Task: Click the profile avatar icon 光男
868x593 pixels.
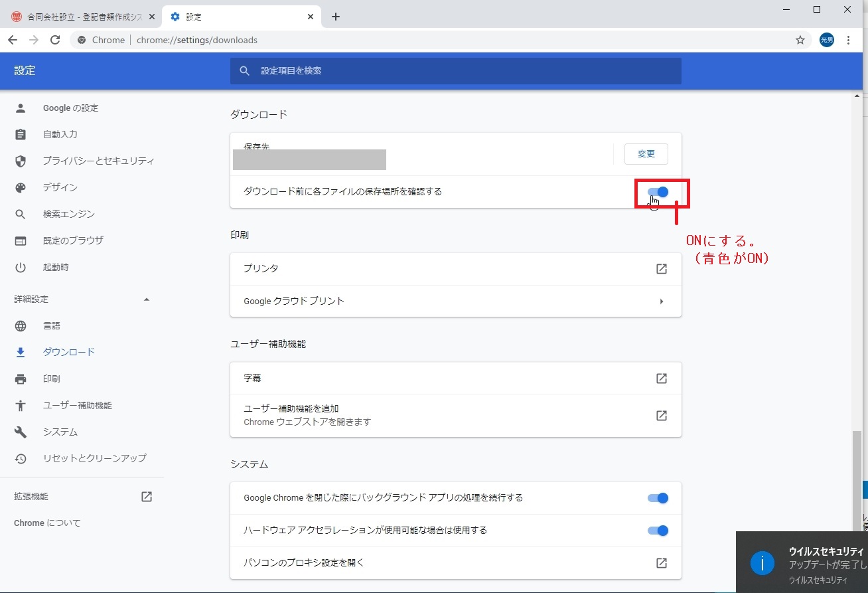Action: point(826,40)
